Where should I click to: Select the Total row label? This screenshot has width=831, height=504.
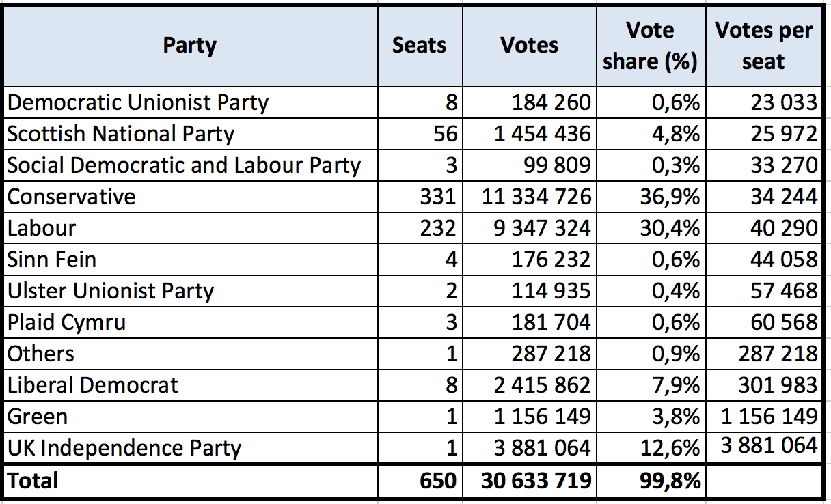coord(33,481)
